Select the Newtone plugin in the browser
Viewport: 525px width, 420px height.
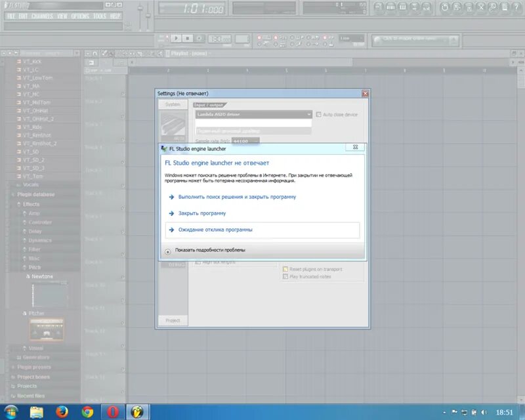click(42, 276)
